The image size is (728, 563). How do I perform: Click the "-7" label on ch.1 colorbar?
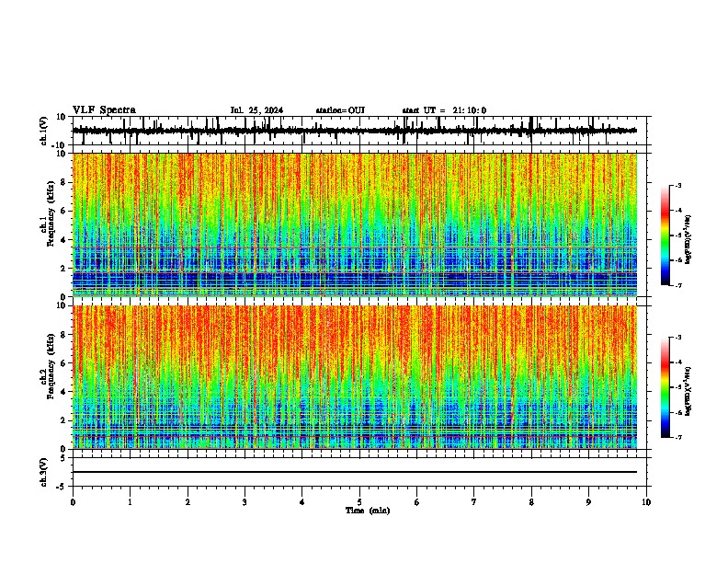click(x=678, y=285)
